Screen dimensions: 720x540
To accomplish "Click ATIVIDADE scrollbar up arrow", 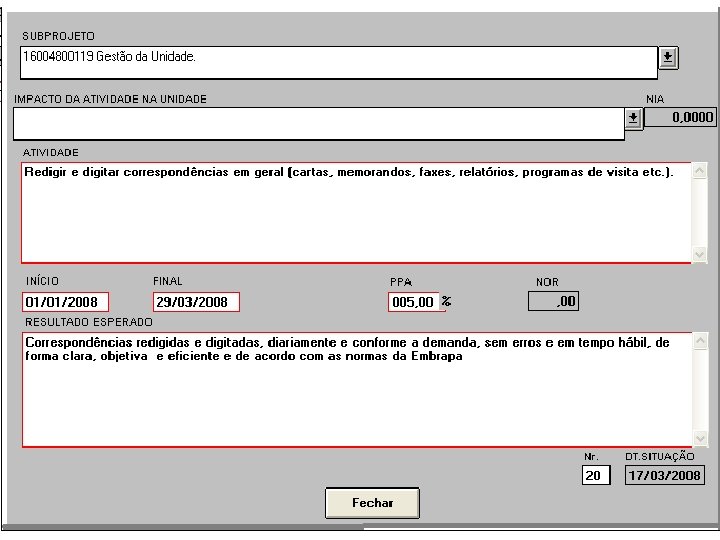I will pyautogui.click(x=699, y=171).
